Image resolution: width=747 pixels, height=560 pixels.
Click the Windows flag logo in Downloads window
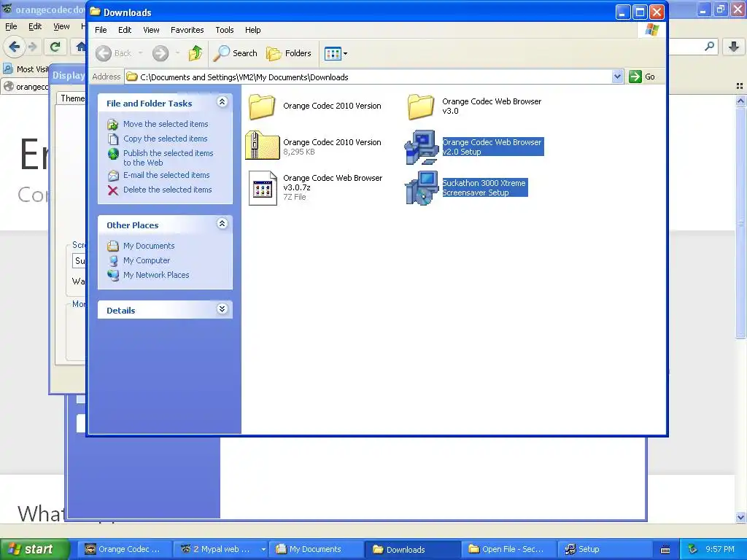tap(651, 29)
